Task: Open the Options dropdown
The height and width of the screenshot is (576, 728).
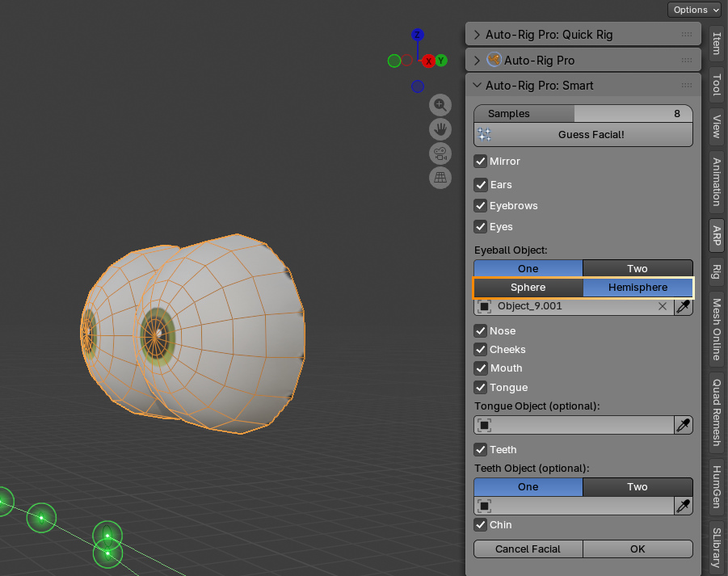Action: click(695, 10)
